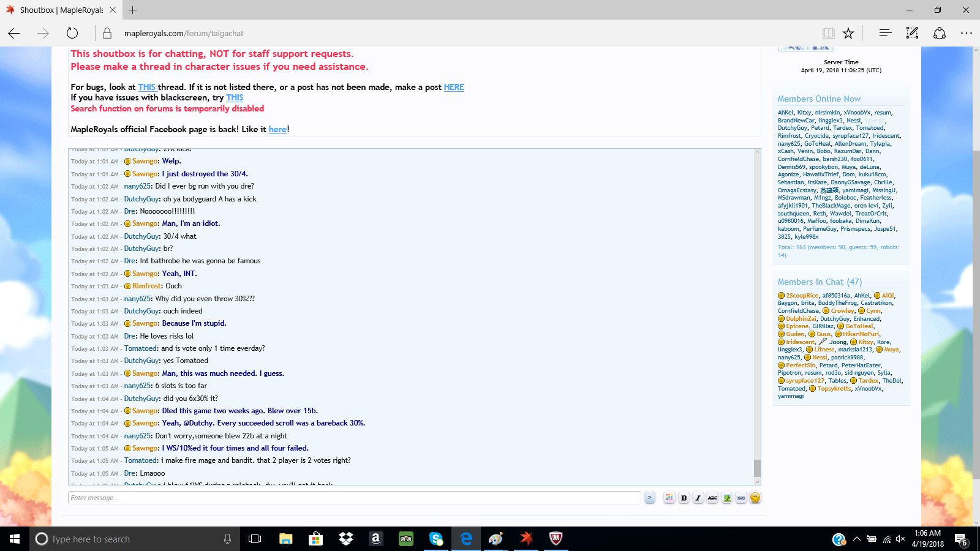
Task: Open reading view in Edge
Action: point(828,33)
